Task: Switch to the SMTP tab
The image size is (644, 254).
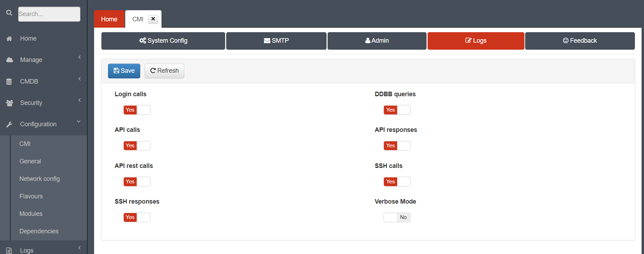Action: [x=276, y=41]
